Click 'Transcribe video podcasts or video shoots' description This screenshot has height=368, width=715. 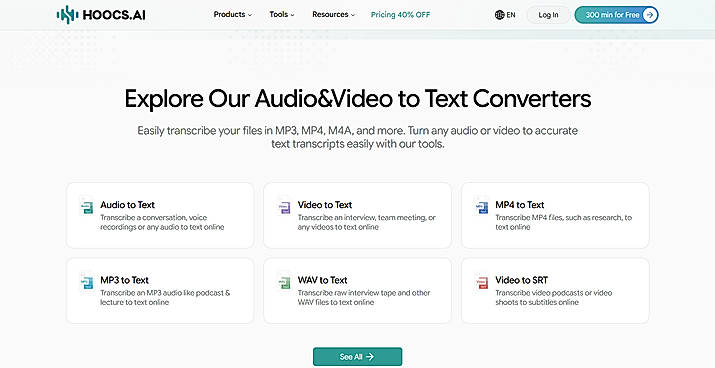point(554,297)
